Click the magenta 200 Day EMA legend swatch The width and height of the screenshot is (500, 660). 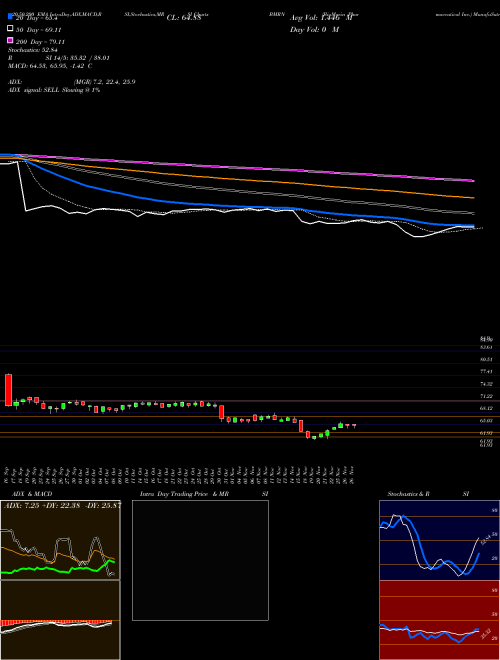pyautogui.click(x=10, y=40)
